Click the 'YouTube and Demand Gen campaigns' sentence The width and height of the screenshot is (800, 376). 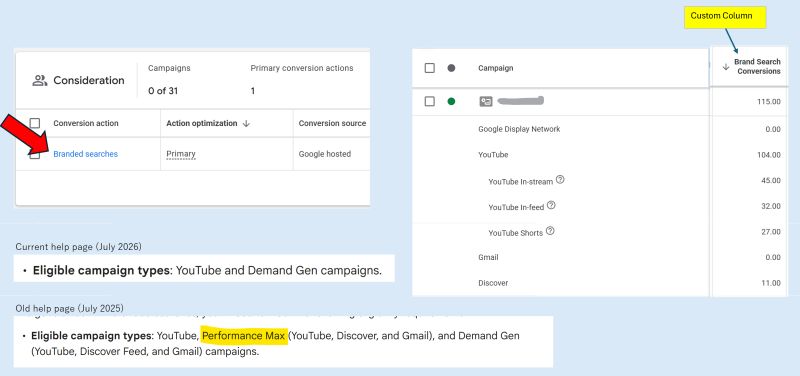[x=279, y=270]
